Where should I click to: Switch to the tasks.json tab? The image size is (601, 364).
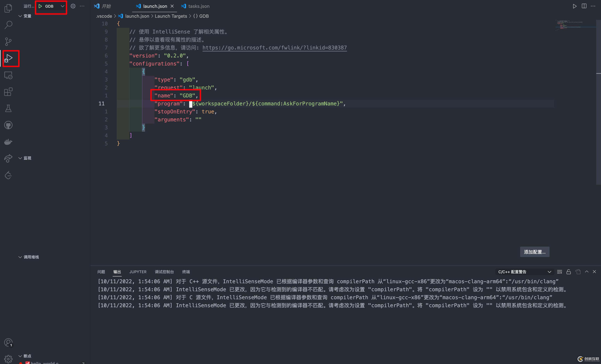coord(195,6)
